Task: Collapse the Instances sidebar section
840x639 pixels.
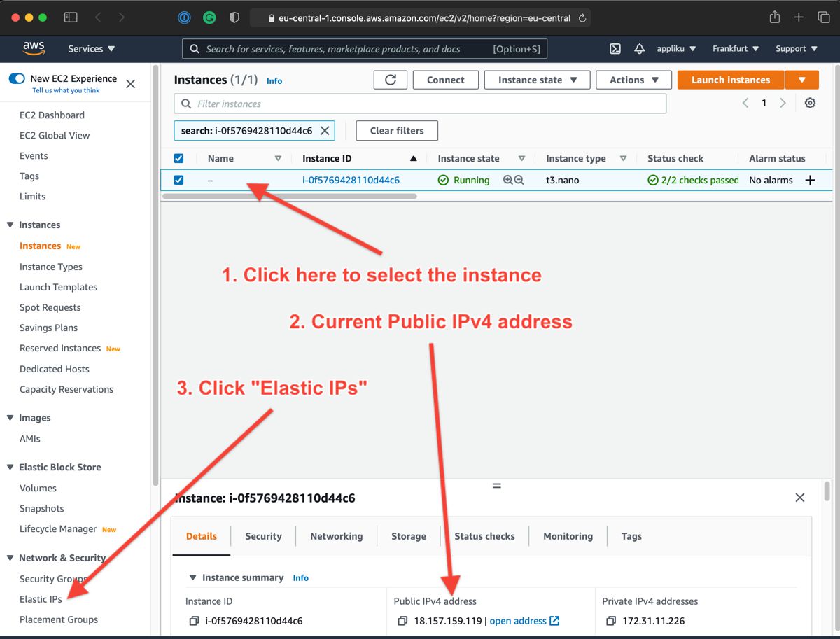Action: coord(10,225)
